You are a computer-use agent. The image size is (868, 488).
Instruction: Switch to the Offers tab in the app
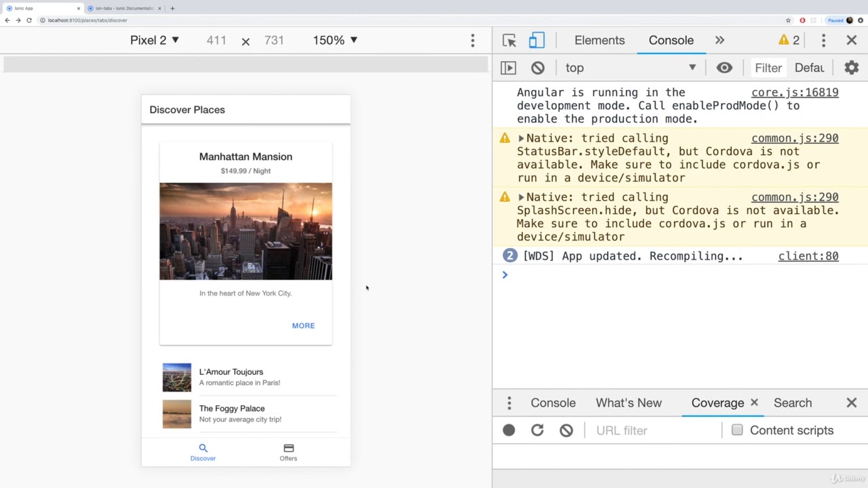click(x=288, y=452)
